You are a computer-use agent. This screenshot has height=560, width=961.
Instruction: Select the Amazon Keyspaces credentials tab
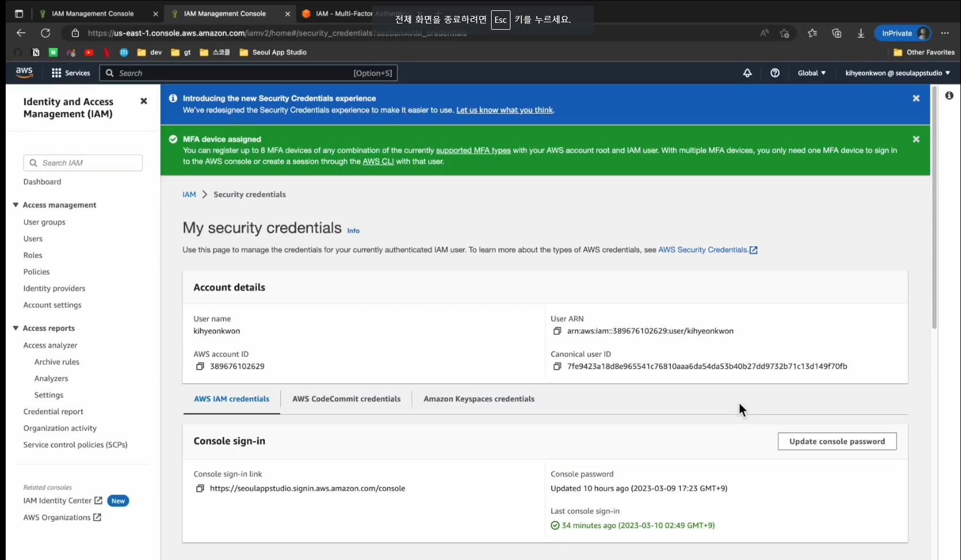click(x=479, y=399)
